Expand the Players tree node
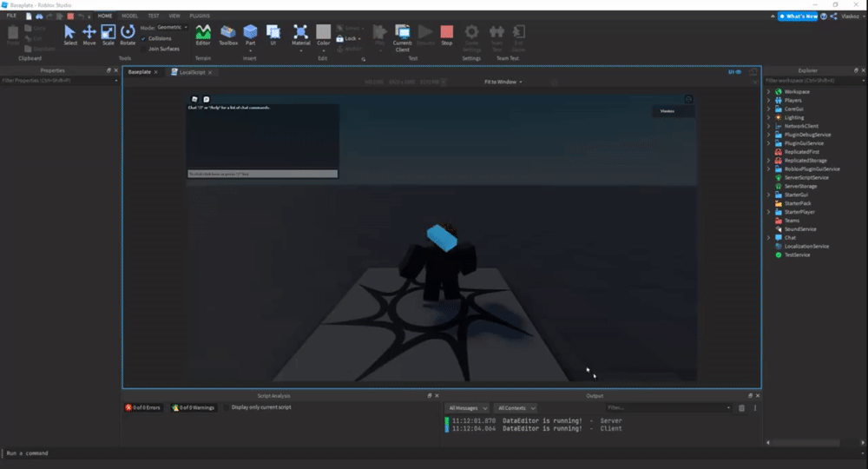This screenshot has height=469, width=868. pyautogui.click(x=768, y=100)
